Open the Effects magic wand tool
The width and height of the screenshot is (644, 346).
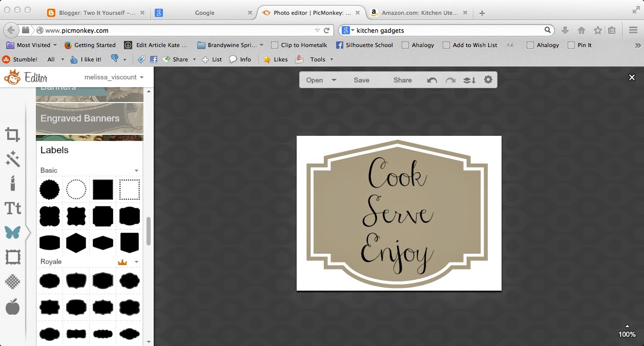(x=13, y=158)
